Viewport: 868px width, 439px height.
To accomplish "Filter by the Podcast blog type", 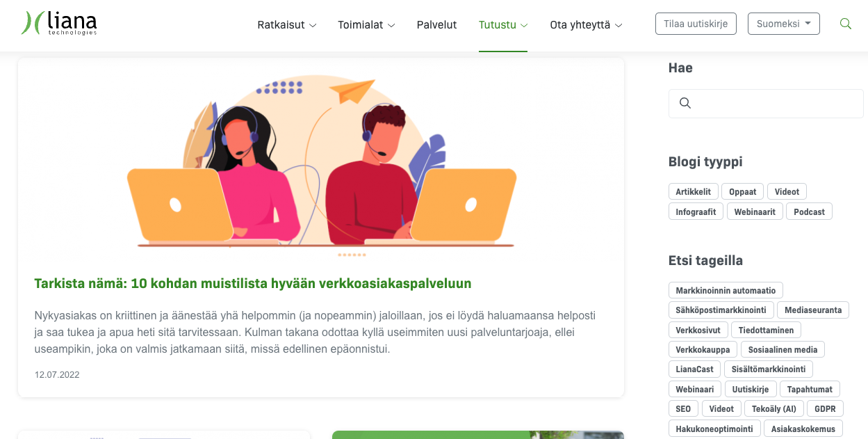I will (x=809, y=211).
